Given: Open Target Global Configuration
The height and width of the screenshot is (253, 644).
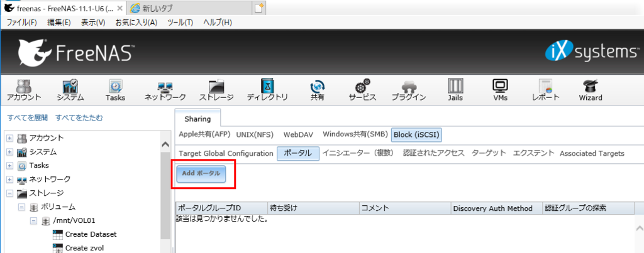Looking at the screenshot, I should click(x=226, y=153).
